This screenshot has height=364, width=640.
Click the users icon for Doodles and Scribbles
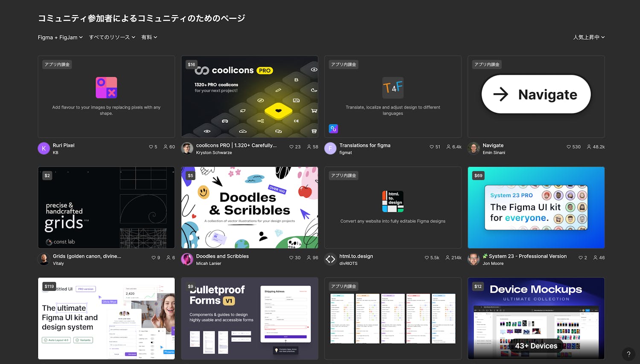[x=309, y=258]
